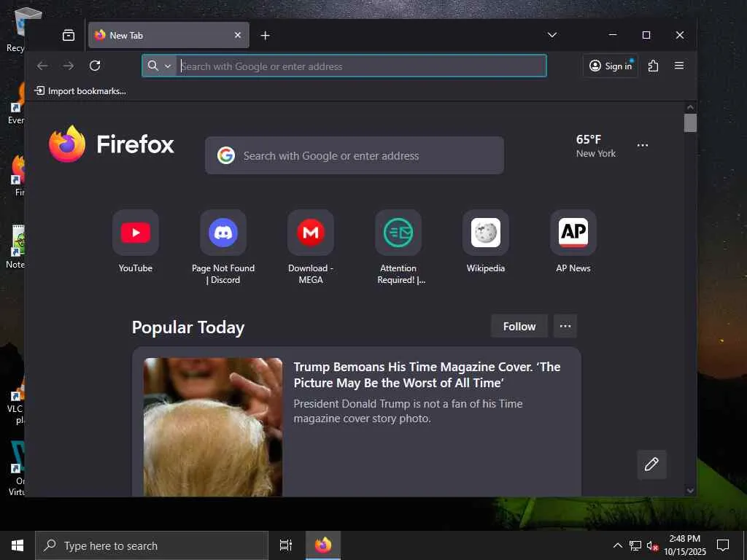Open the 65°F New York weather widget

point(595,146)
